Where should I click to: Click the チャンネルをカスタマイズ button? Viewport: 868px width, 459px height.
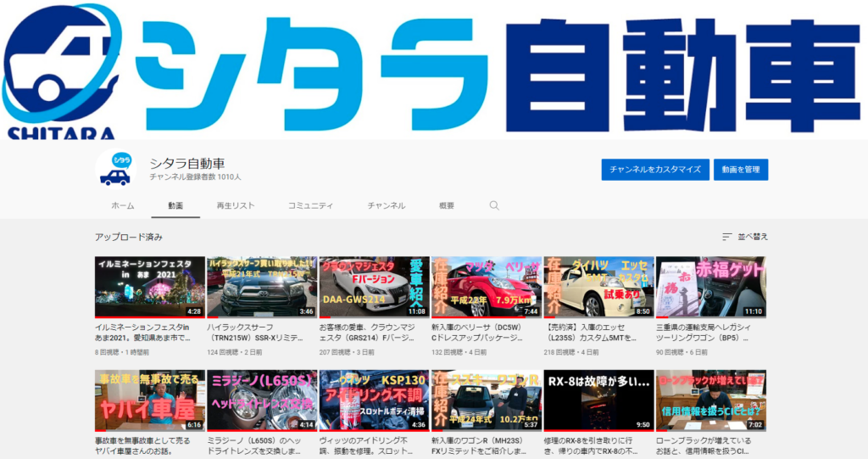point(655,170)
